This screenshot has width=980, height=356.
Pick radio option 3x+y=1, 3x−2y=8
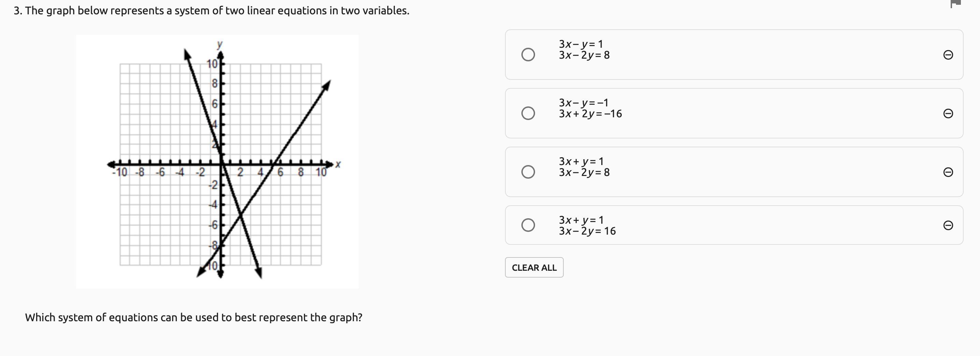(x=528, y=172)
